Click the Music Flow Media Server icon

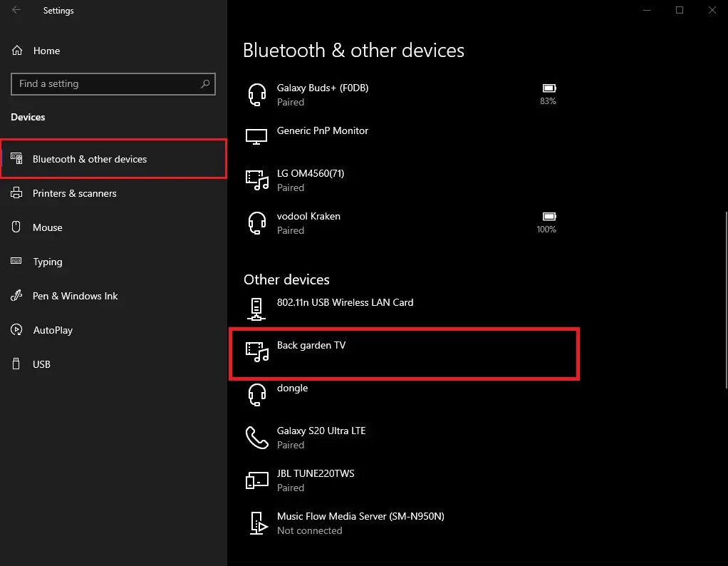[259, 523]
